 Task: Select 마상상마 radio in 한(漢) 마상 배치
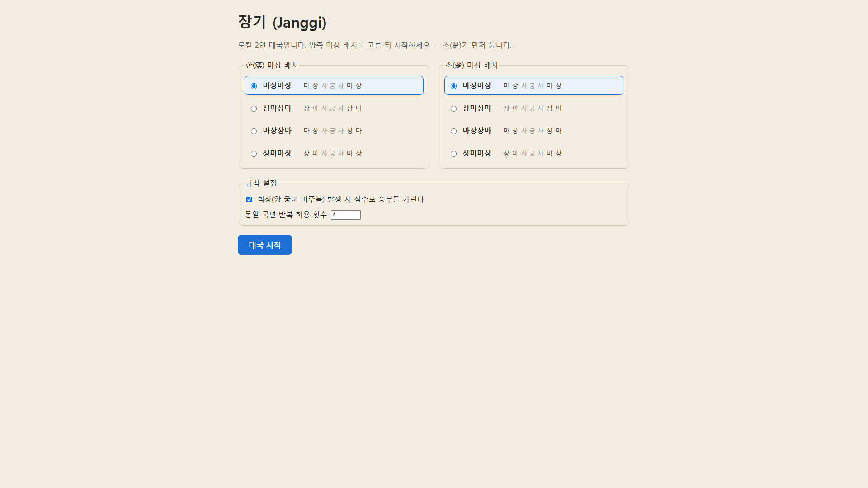(x=254, y=131)
